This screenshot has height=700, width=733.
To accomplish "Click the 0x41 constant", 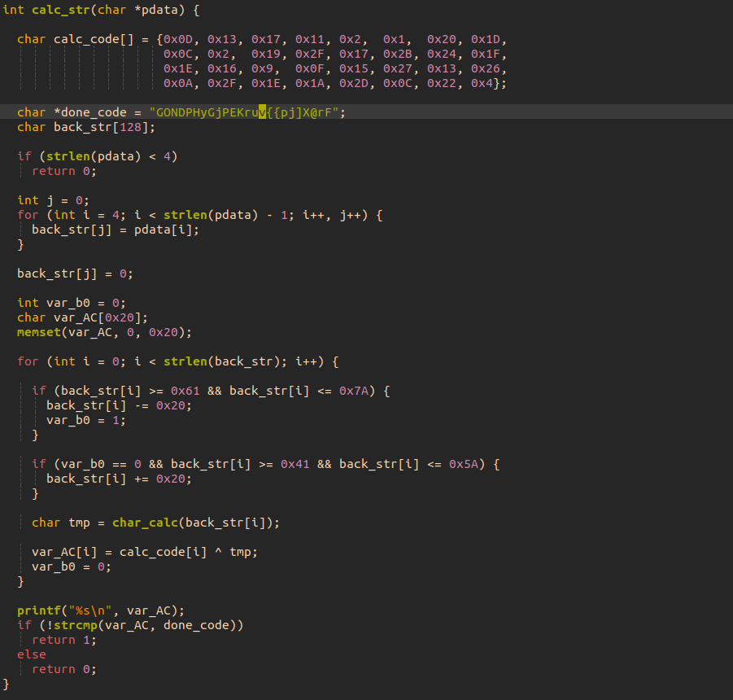I will 295,464.
